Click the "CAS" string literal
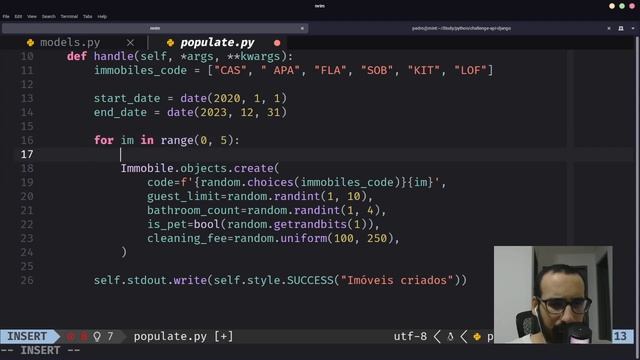 coord(230,70)
